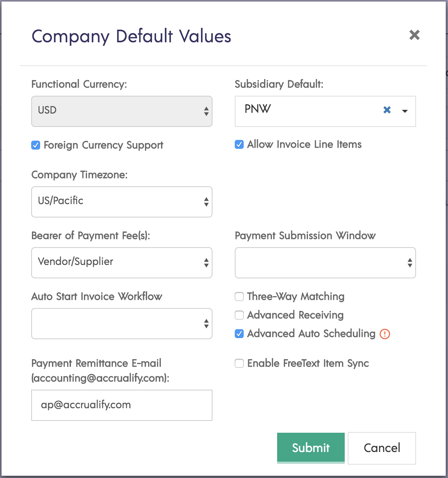Enable Advanced Receiving checkbox
Viewport: 448px width, 478px height.
(239, 315)
